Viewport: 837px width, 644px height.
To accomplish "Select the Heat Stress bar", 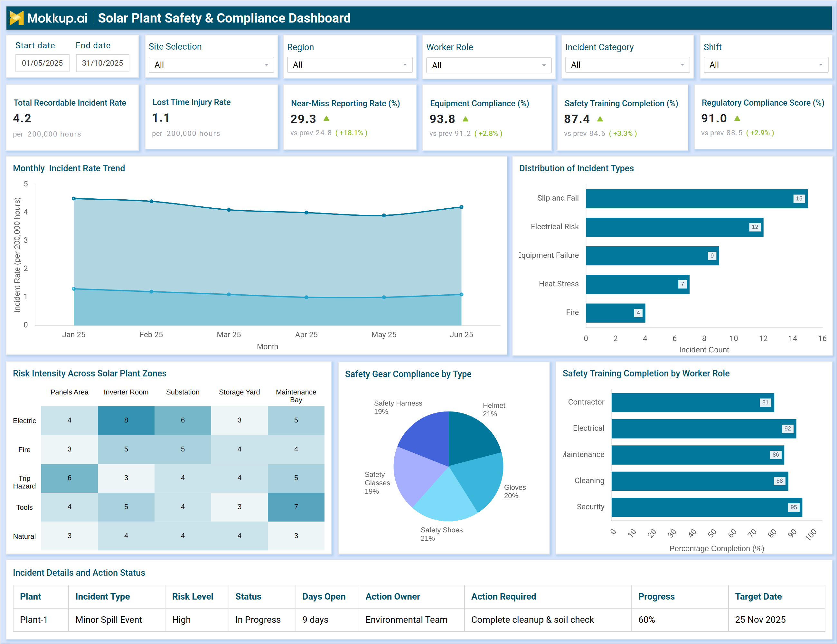I will (637, 284).
